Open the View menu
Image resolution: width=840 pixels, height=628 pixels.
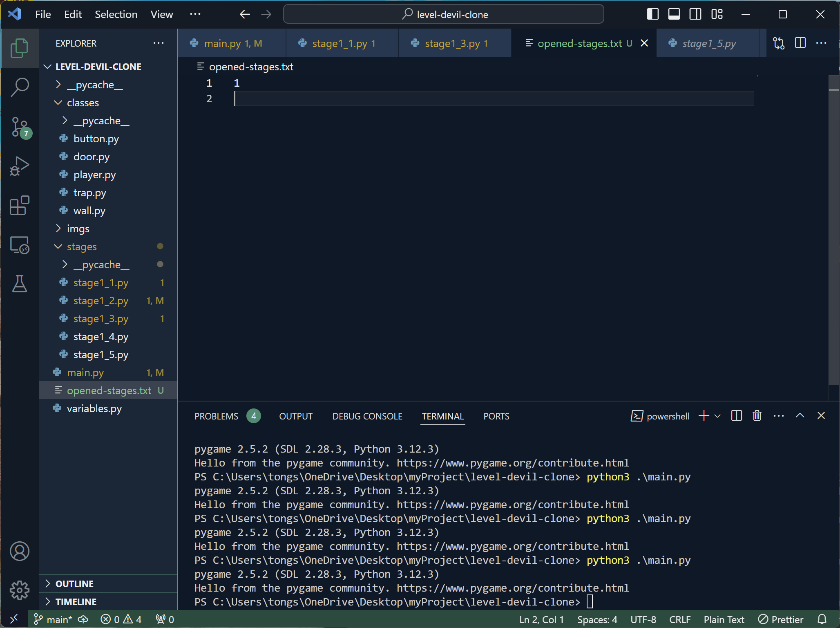pos(162,14)
